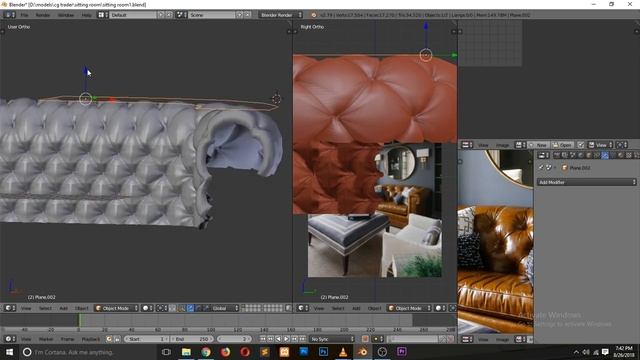Click the green current-frame marker in timeline

point(79,320)
